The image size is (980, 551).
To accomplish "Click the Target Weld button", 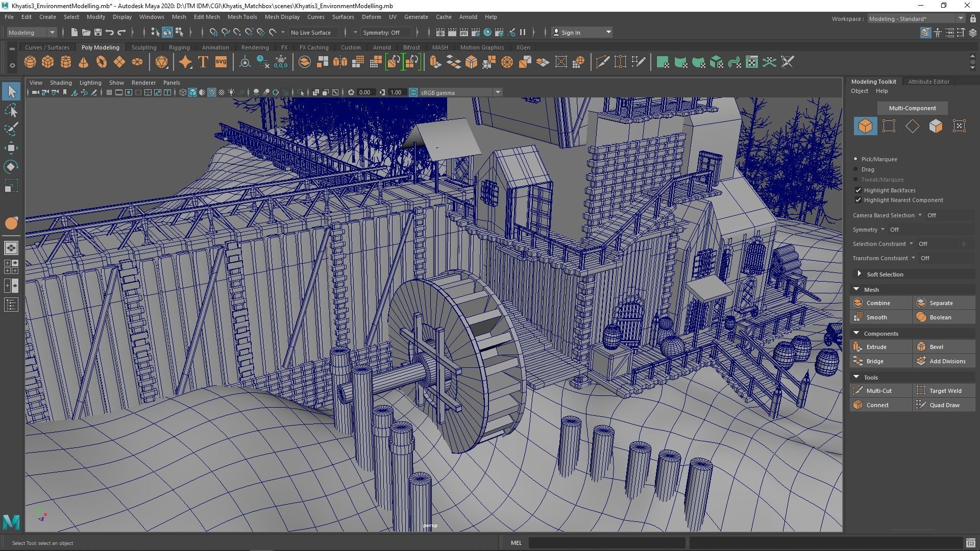I will (944, 391).
